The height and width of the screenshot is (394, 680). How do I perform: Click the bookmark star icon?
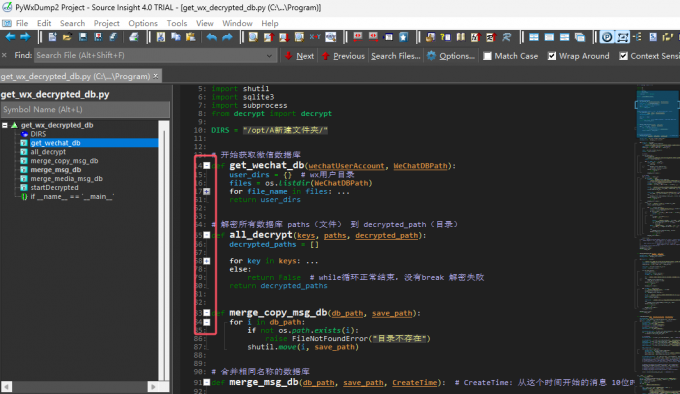coord(404,37)
